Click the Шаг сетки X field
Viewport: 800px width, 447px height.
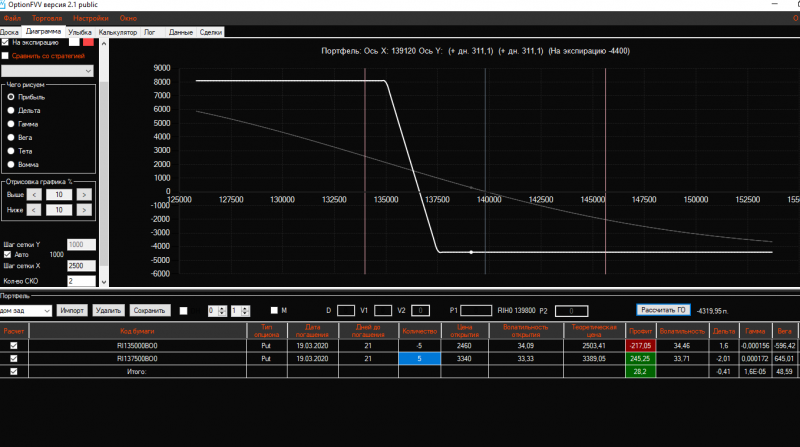pyautogui.click(x=81, y=266)
